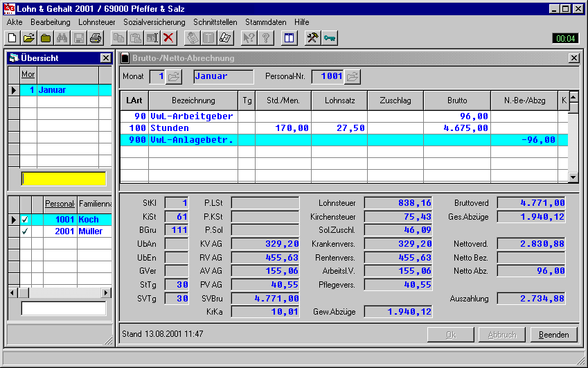Screen dimensions: 588x368
Task: Click the StKl field showing 1
Action: pos(177,203)
